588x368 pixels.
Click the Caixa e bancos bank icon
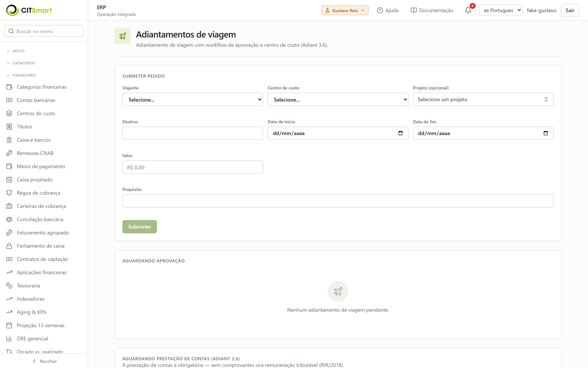(x=9, y=140)
